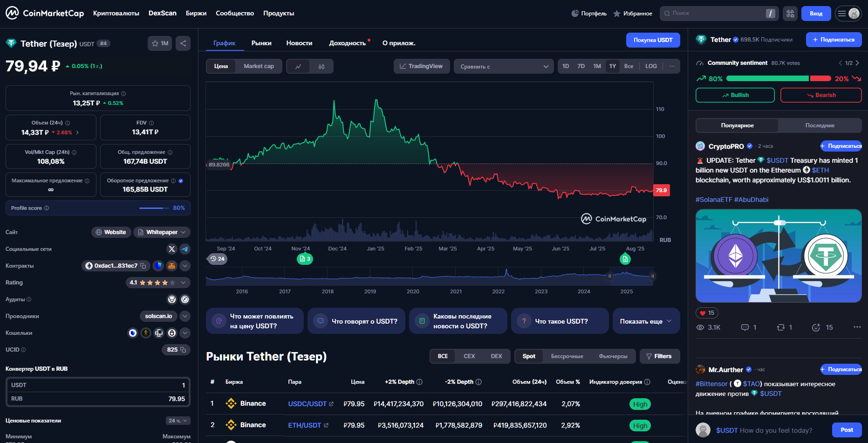The width and height of the screenshot is (868, 443).
Task: Click the MetaMask fox icon in Contracts
Action: click(172, 266)
